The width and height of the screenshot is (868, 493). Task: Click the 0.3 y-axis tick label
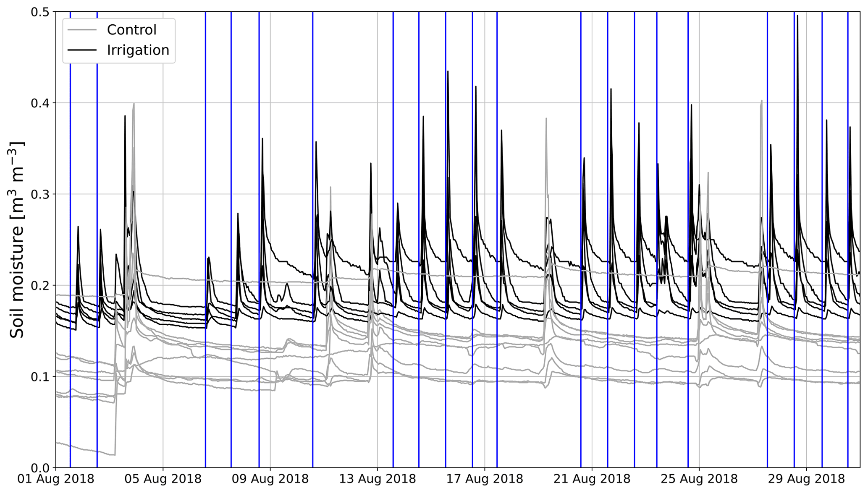pos(40,194)
